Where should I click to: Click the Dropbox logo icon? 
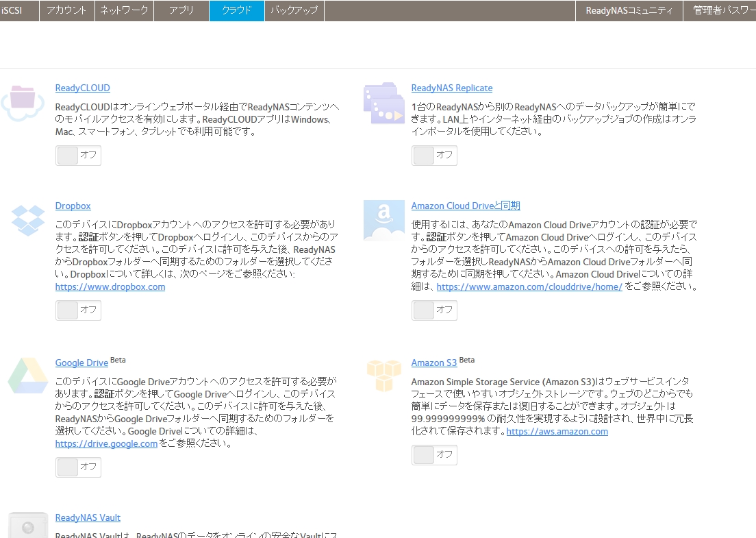tap(28, 221)
